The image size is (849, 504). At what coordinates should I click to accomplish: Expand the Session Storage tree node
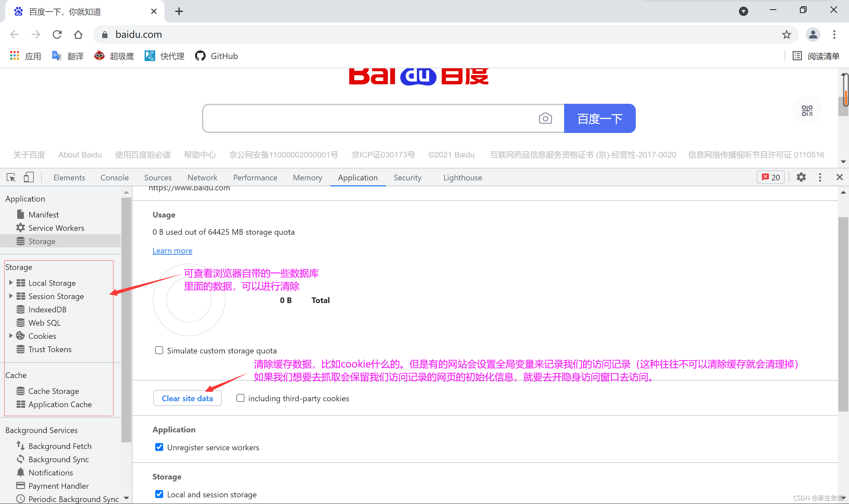point(11,296)
